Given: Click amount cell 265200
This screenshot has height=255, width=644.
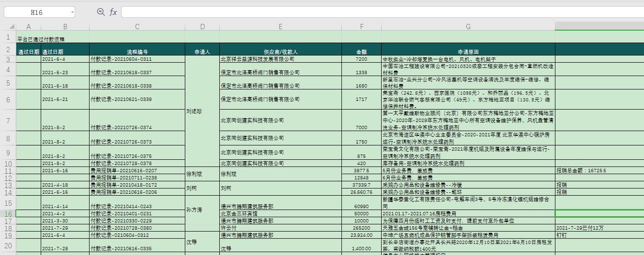Looking at the screenshot, I should tap(362, 228).
